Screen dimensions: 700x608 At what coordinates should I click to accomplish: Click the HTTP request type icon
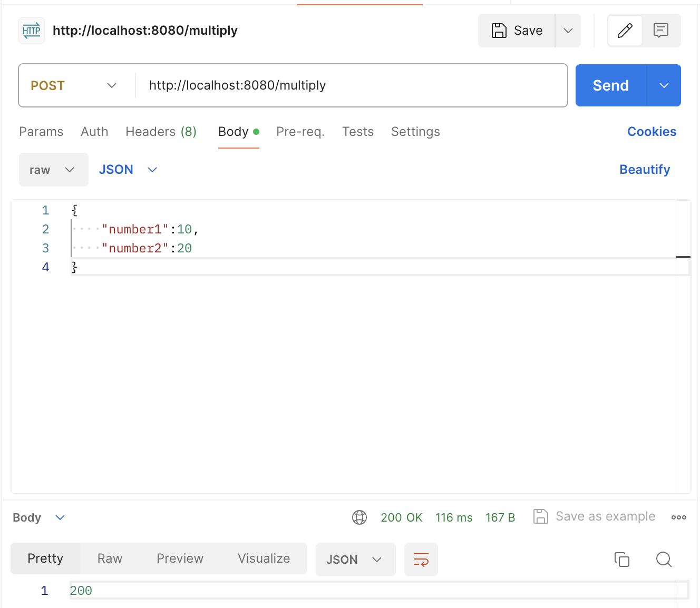[32, 31]
